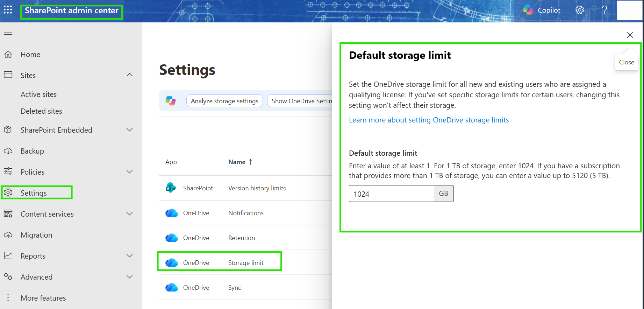Open Deleted sites page
The image size is (644, 309).
pos(41,111)
